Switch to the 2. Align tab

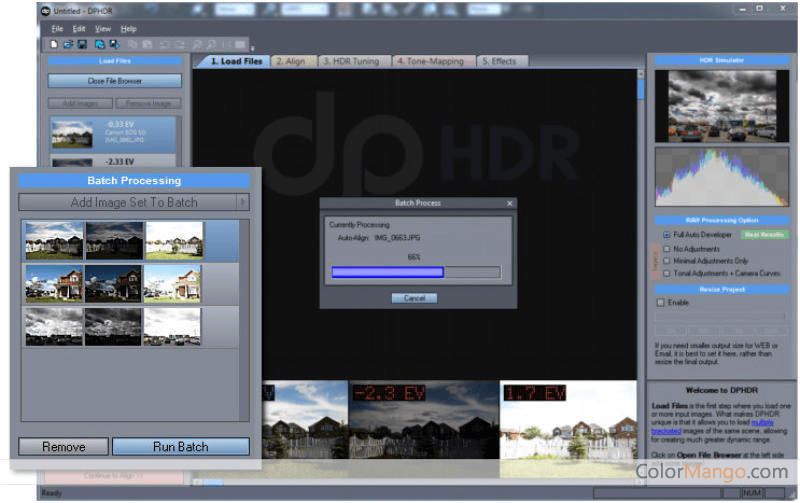[291, 61]
